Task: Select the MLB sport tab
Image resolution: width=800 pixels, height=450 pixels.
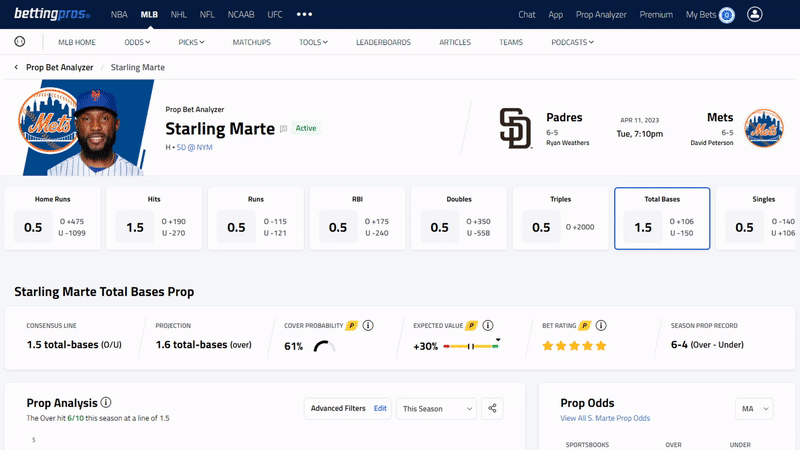Action: click(x=149, y=15)
